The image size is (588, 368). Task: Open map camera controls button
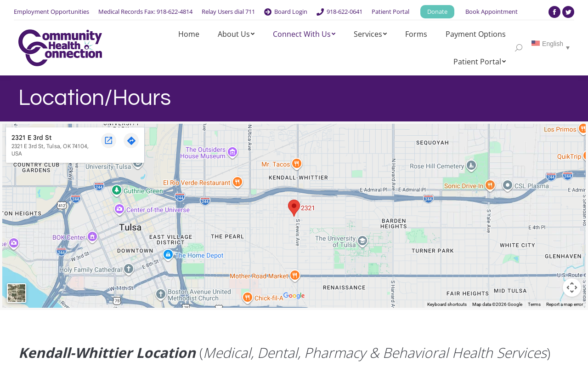[572, 287]
